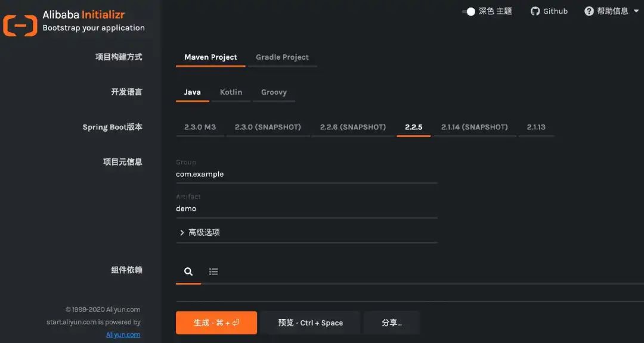Viewport: 644px width, 343px height.
Task: Click the help question mark icon
Action: tap(589, 11)
